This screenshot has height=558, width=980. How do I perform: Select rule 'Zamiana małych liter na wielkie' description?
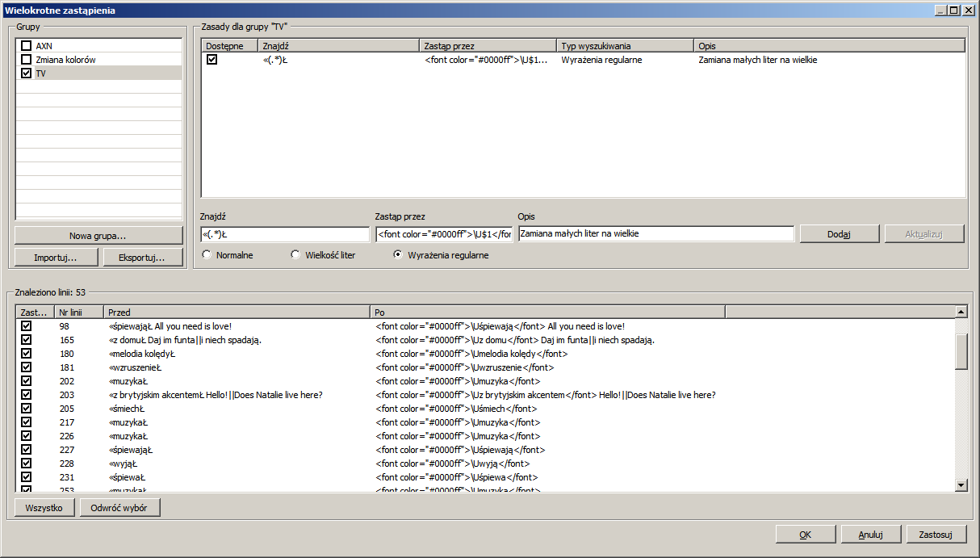757,60
